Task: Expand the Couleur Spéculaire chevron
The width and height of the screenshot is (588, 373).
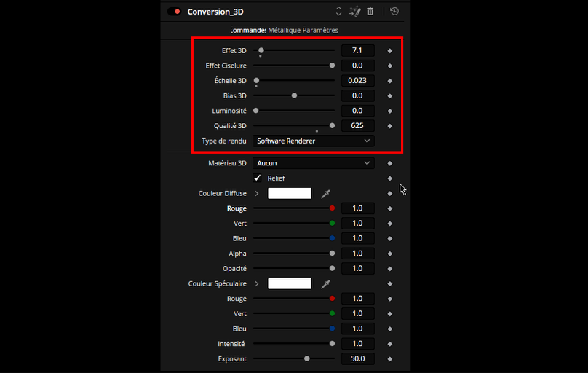Action: click(256, 283)
